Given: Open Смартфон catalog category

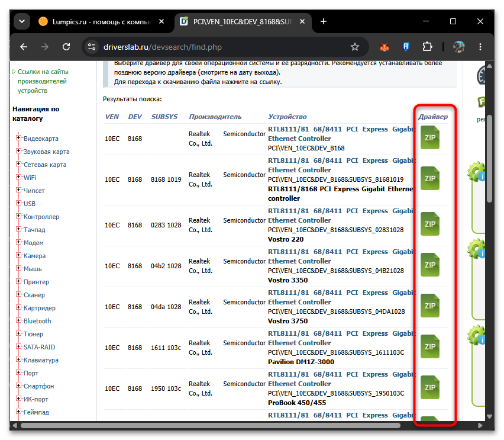Looking at the screenshot, I should (x=39, y=386).
